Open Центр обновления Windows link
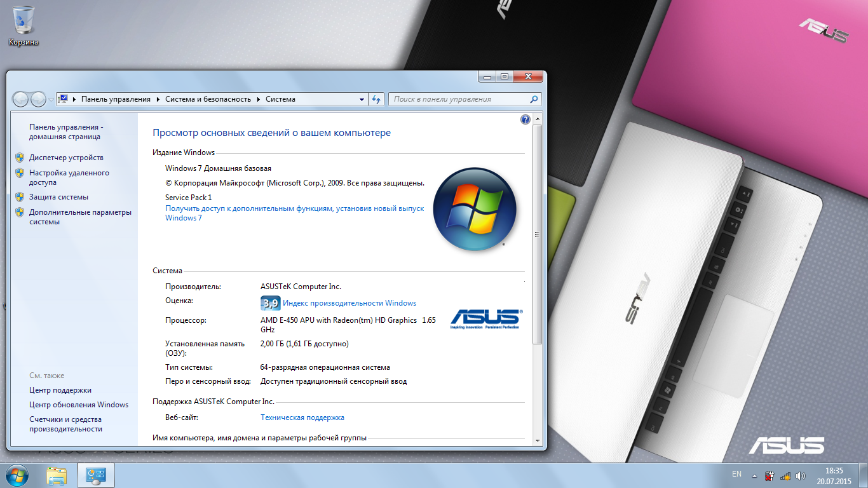868x488 pixels. pos(79,405)
